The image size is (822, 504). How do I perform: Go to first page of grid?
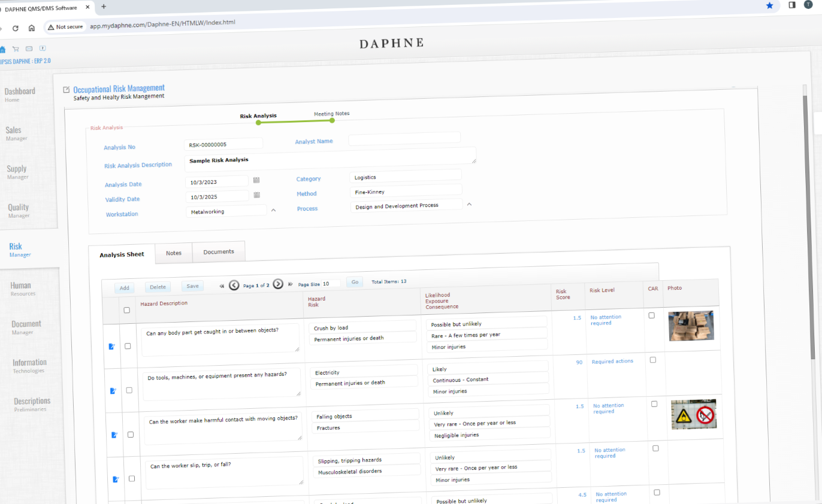222,286
